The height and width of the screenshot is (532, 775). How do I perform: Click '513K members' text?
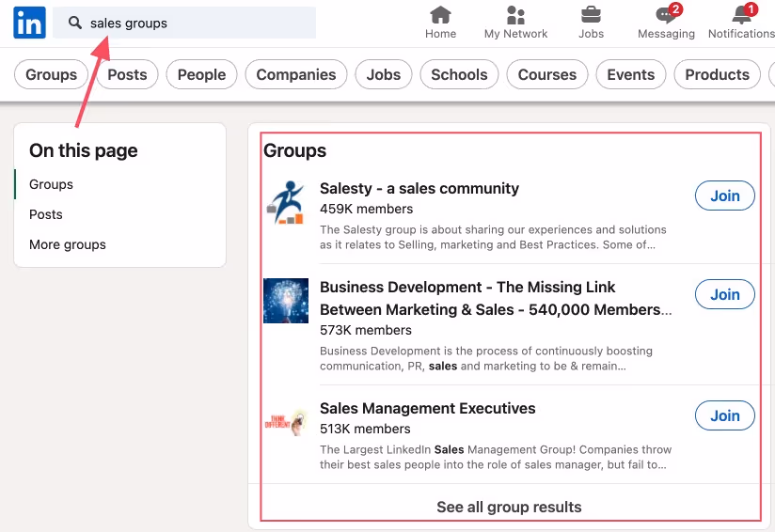365,429
